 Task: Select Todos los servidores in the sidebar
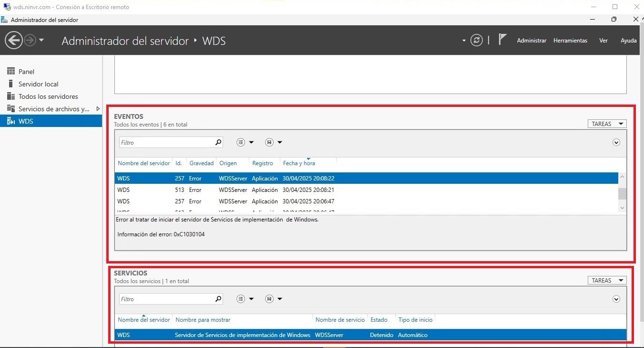coord(51,96)
